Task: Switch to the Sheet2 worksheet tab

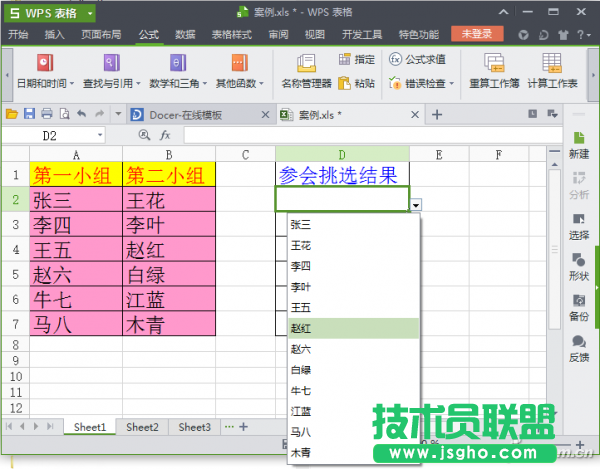Action: [x=142, y=427]
